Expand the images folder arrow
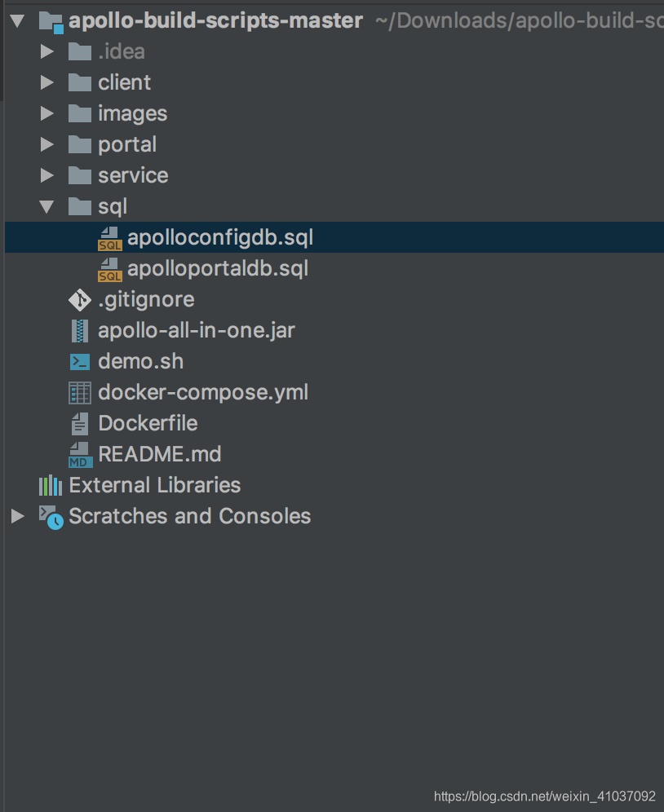Image resolution: width=664 pixels, height=812 pixels. pyautogui.click(x=47, y=113)
